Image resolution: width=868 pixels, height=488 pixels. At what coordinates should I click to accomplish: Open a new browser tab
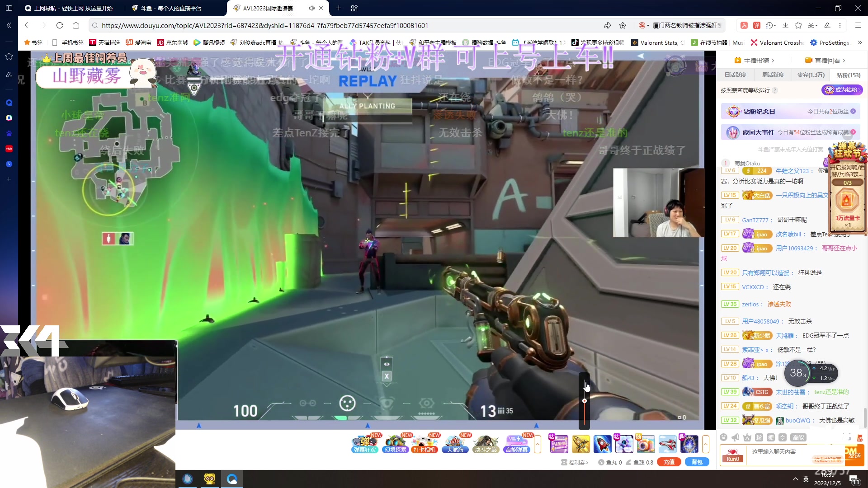click(339, 8)
